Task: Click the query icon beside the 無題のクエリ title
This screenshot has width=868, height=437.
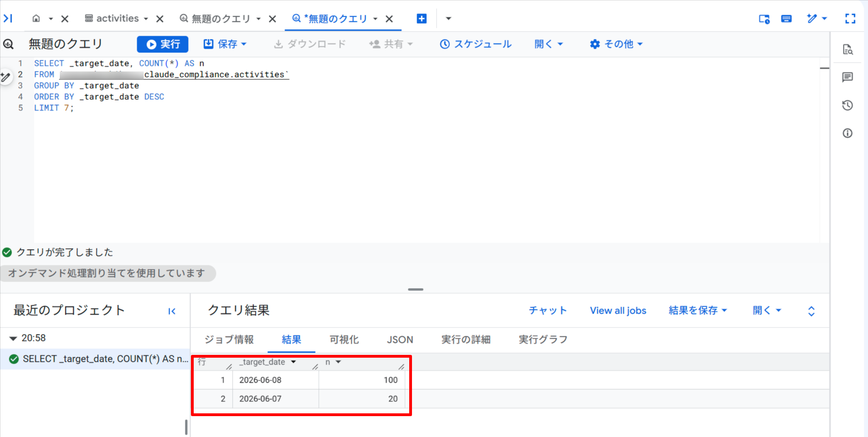Action: coord(9,44)
